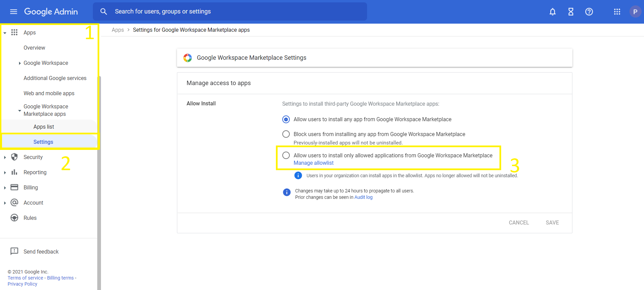
Task: Open Overview in the sidebar
Action: tap(34, 48)
